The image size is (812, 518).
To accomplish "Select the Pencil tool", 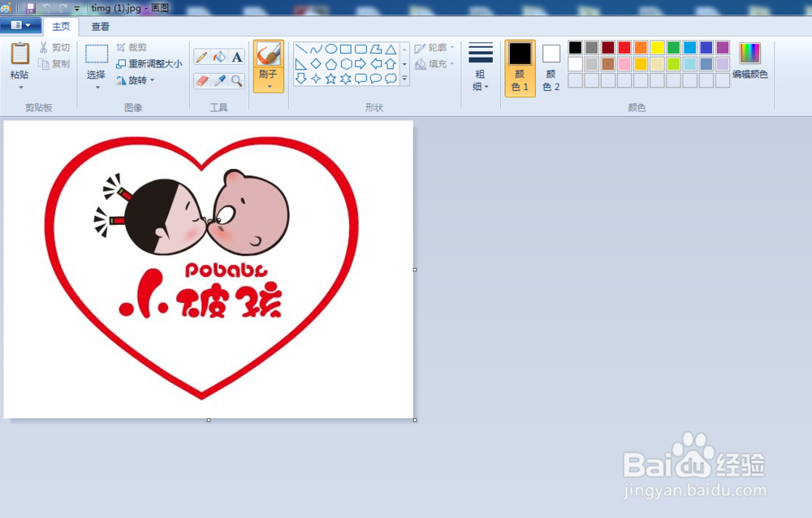I will (202, 57).
